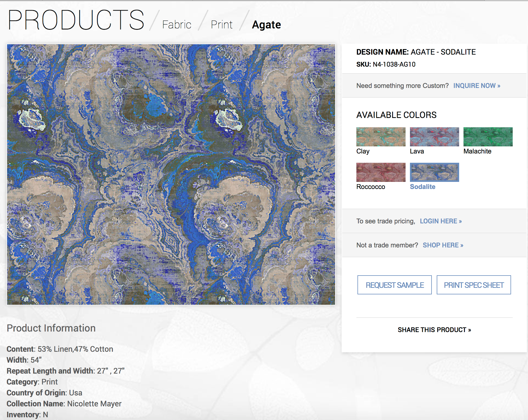Image resolution: width=528 pixels, height=420 pixels.
Task: Click the Clay color name label
Action: pos(363,151)
